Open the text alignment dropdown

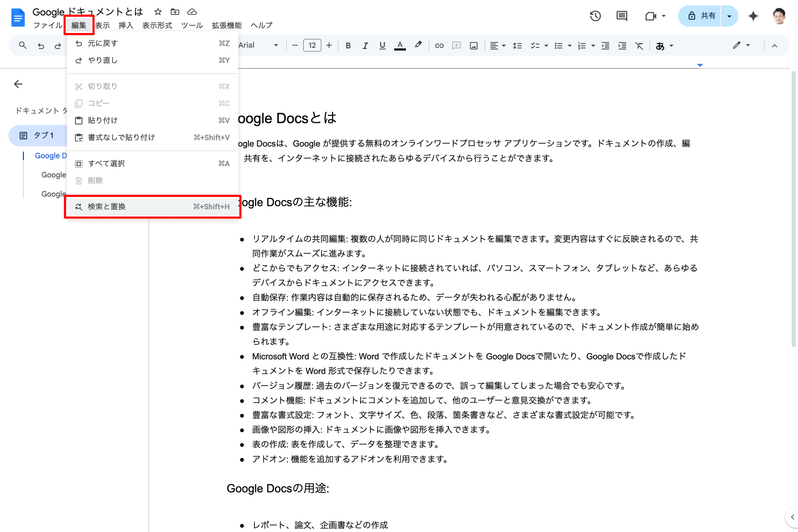(498, 46)
